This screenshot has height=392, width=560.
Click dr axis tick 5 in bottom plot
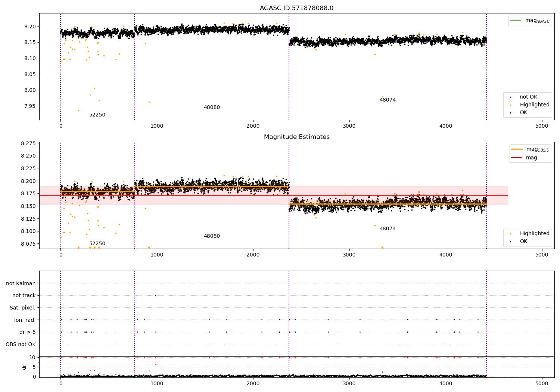pos(34,367)
